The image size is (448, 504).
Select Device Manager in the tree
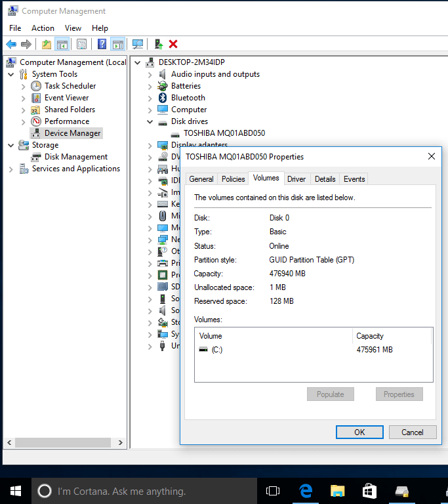pyautogui.click(x=66, y=133)
